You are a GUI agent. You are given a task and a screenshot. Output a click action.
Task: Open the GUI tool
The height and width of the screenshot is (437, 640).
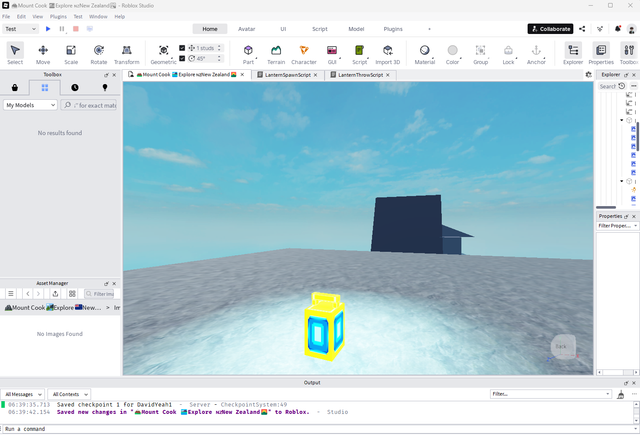(332, 53)
